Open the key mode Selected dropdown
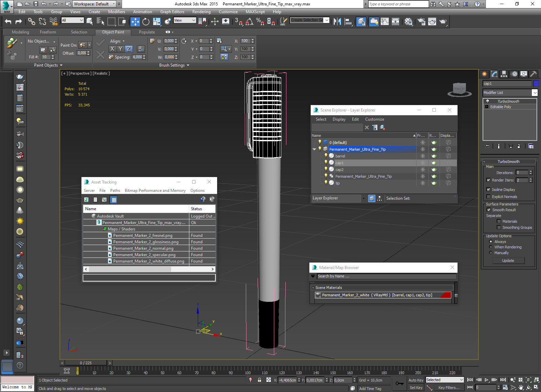Screen dimensions: 541x392 coord(445,380)
